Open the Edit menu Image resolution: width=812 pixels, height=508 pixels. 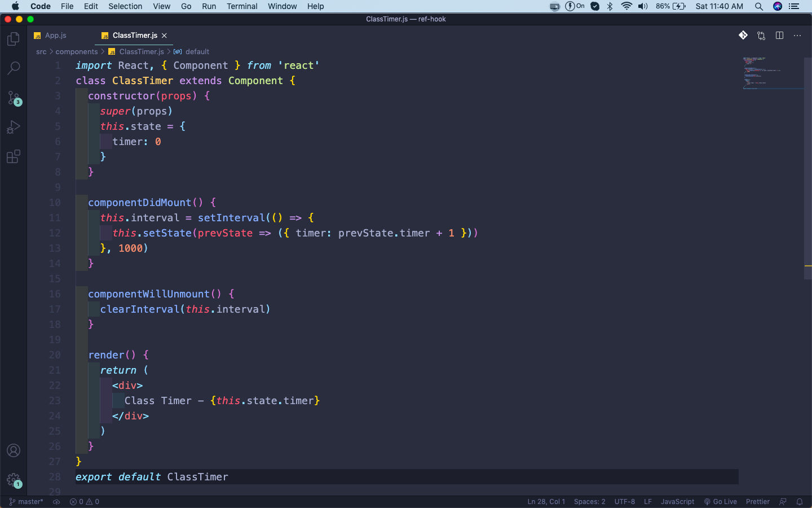click(91, 6)
